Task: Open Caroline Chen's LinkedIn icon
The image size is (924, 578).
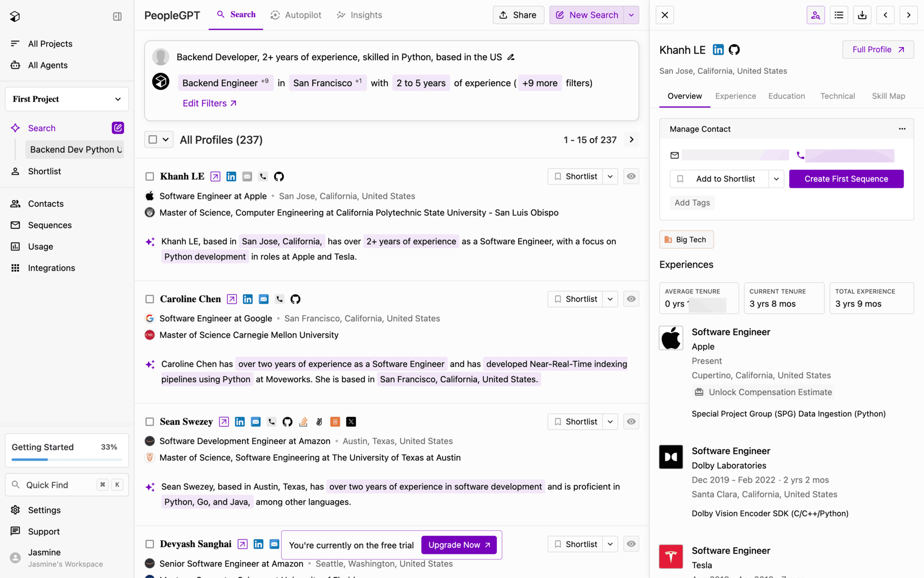Action: click(248, 299)
